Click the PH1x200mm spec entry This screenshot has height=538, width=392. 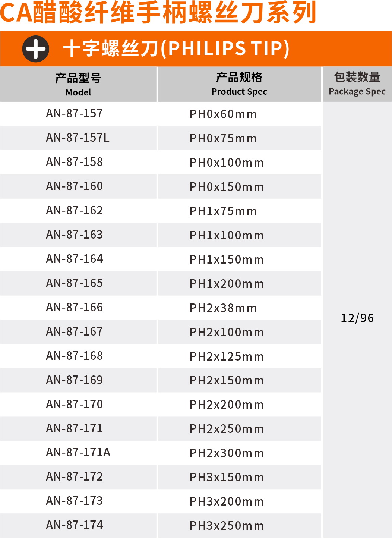tap(227, 284)
